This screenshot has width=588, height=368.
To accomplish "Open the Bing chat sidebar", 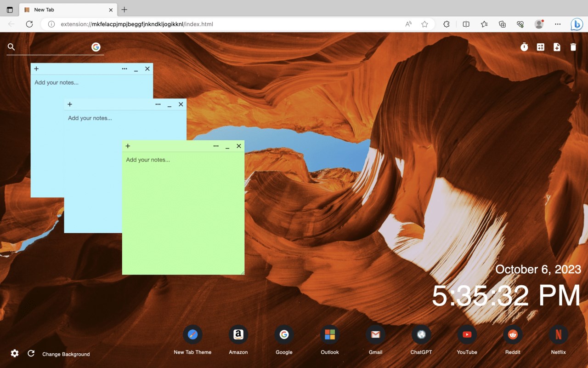I will (x=577, y=24).
